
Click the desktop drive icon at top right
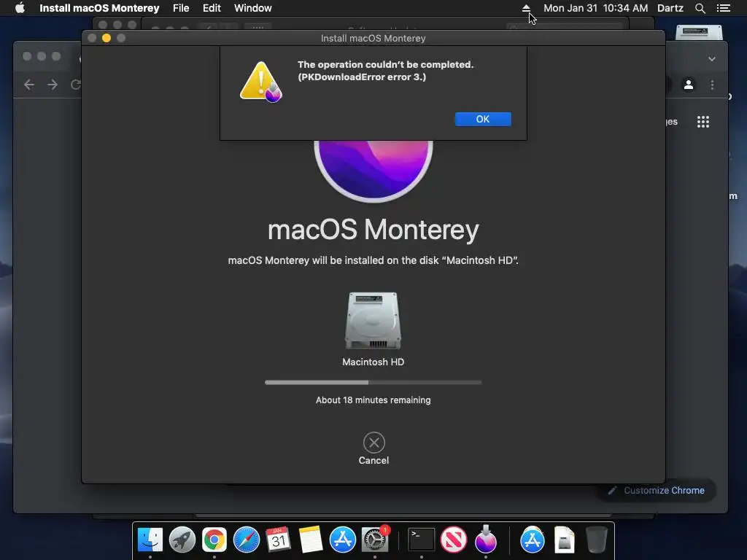pos(699,32)
